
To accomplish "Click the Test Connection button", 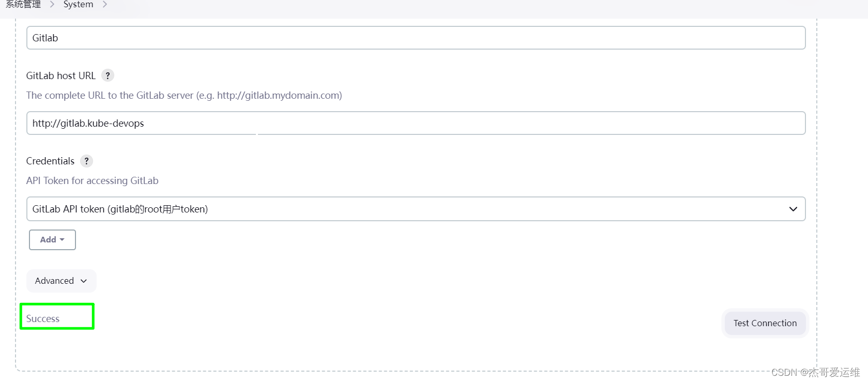I will click(x=765, y=323).
